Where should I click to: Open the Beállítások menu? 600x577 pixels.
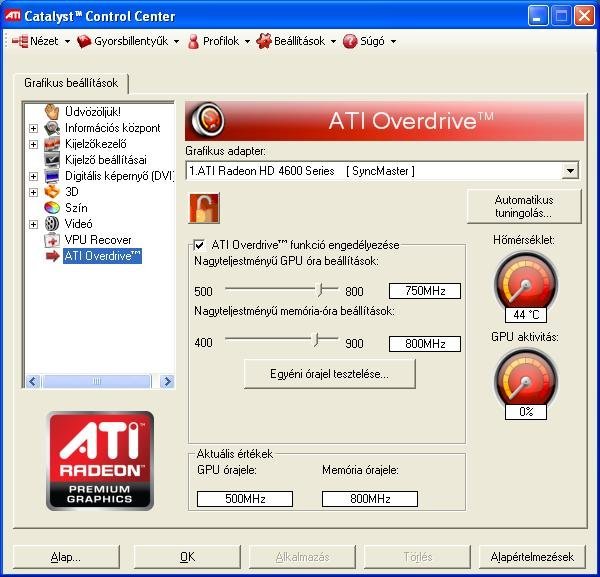[300, 41]
